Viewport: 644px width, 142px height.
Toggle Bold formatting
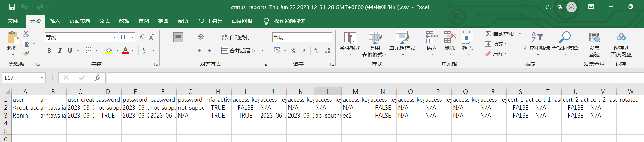click(49, 51)
